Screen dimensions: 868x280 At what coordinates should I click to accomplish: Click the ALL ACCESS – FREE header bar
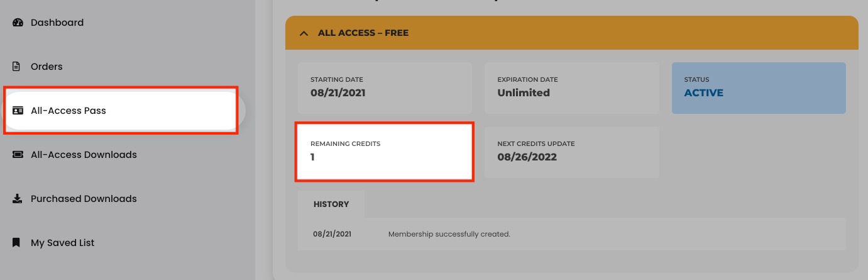(x=572, y=32)
